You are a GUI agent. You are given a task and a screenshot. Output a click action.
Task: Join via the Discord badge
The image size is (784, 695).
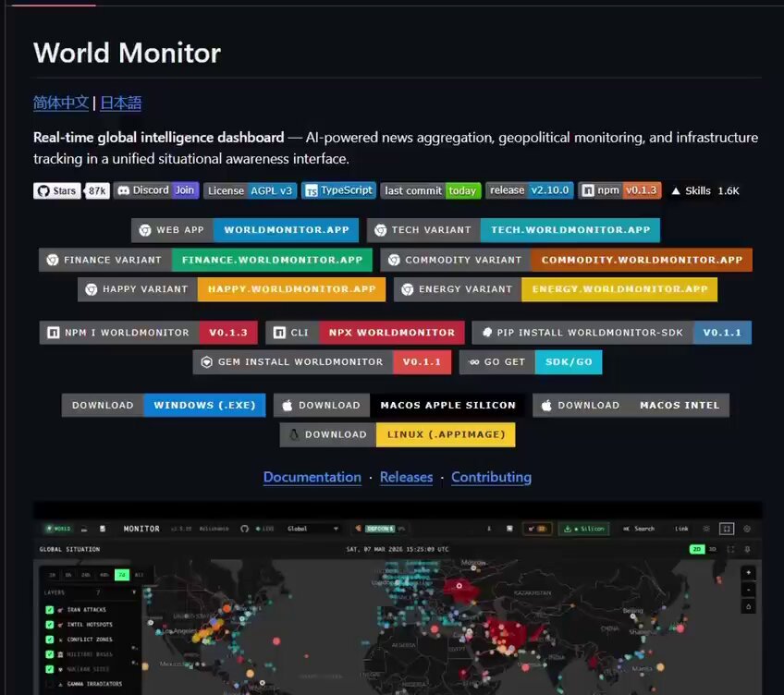[156, 190]
